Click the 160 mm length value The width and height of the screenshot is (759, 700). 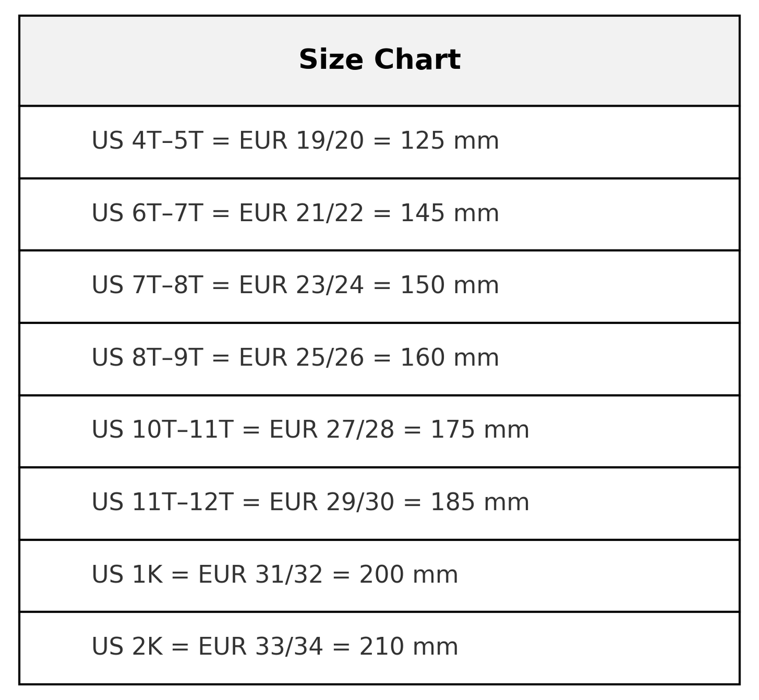[x=450, y=358]
